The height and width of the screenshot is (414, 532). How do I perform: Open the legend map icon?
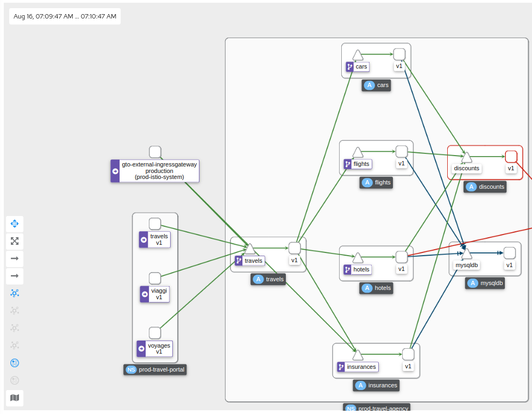(15, 398)
